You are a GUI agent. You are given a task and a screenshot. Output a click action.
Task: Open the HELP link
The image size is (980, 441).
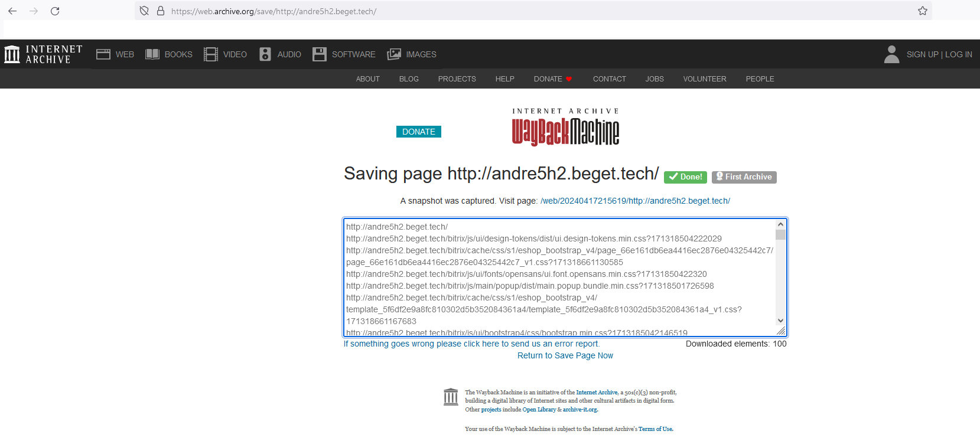click(505, 79)
